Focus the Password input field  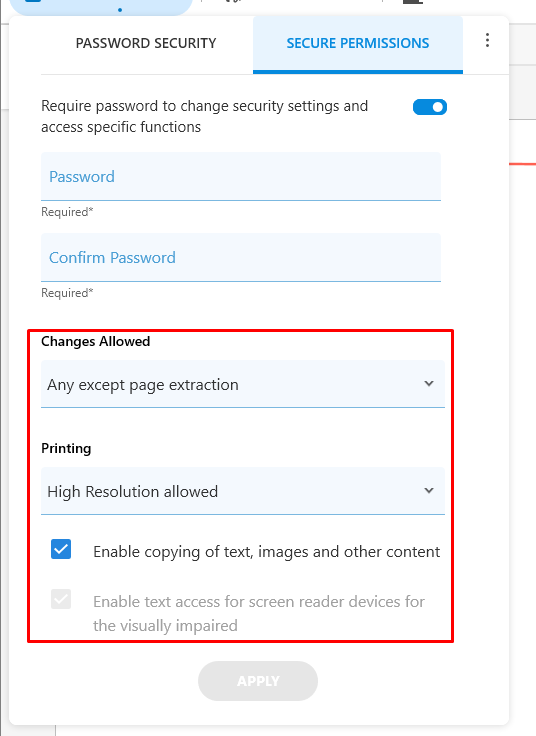(x=241, y=176)
